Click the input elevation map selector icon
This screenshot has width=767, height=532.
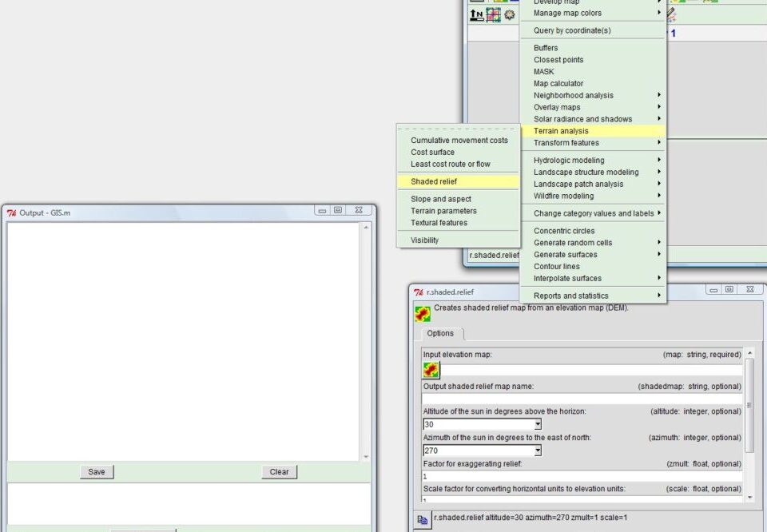431,370
